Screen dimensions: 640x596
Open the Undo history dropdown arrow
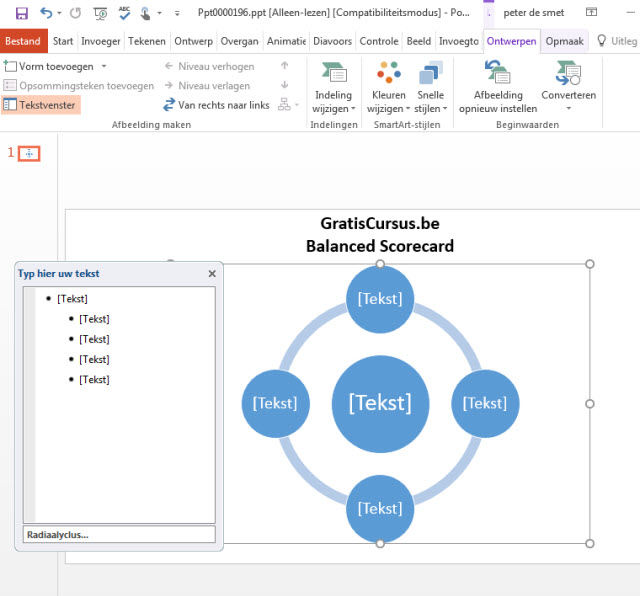tap(60, 13)
